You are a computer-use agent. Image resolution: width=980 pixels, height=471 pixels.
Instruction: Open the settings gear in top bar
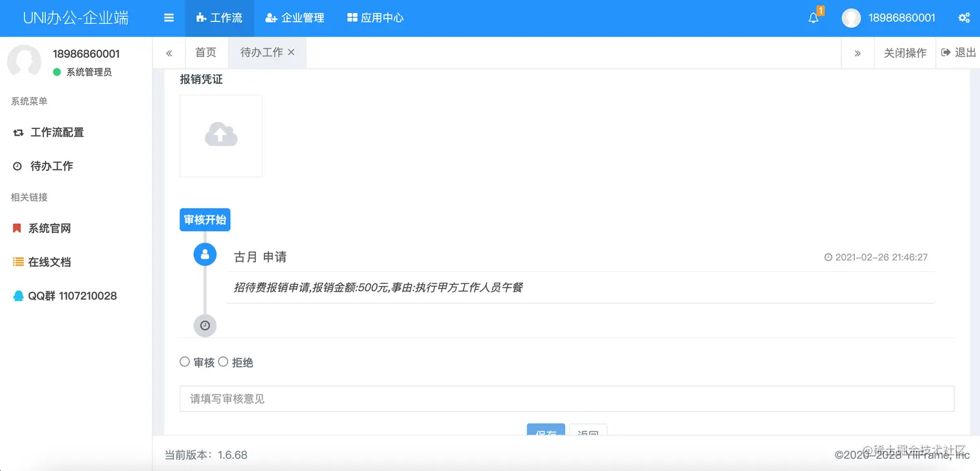pyautogui.click(x=964, y=18)
